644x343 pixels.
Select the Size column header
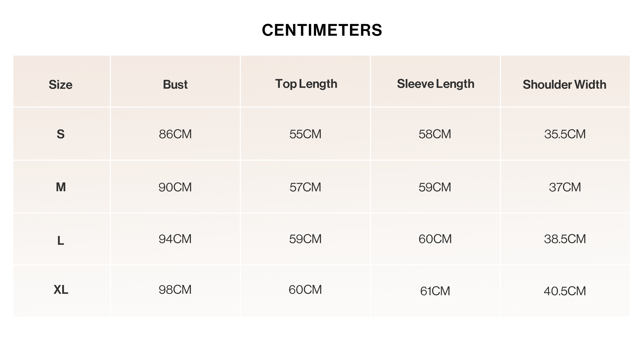coord(61,84)
